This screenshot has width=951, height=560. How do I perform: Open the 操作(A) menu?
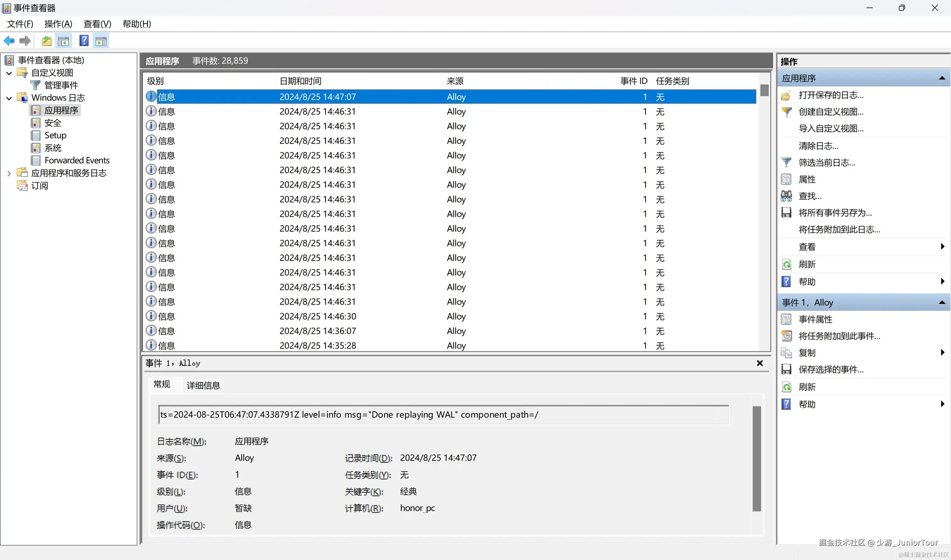[x=58, y=24]
